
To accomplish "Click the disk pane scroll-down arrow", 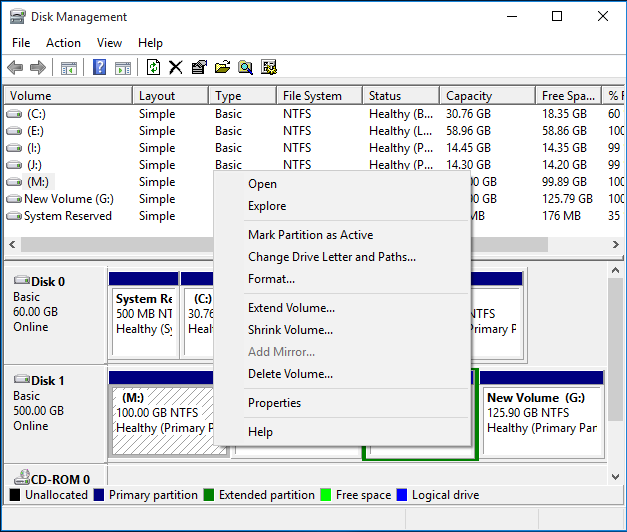I will [x=615, y=476].
